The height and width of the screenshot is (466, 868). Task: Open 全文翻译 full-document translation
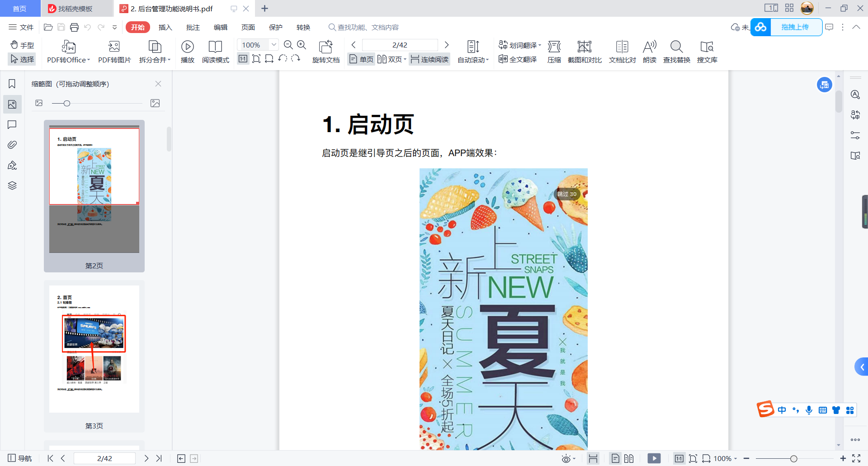pyautogui.click(x=517, y=59)
